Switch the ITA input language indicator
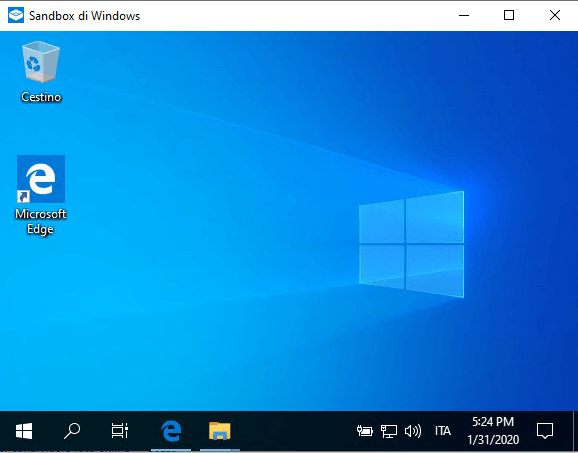The image size is (578, 453). [x=443, y=431]
